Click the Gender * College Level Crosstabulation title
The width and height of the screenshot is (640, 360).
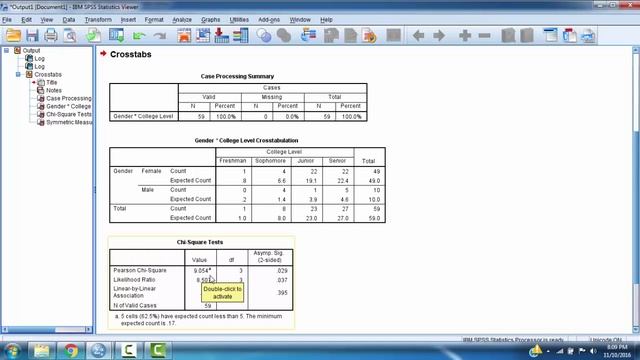point(247,140)
